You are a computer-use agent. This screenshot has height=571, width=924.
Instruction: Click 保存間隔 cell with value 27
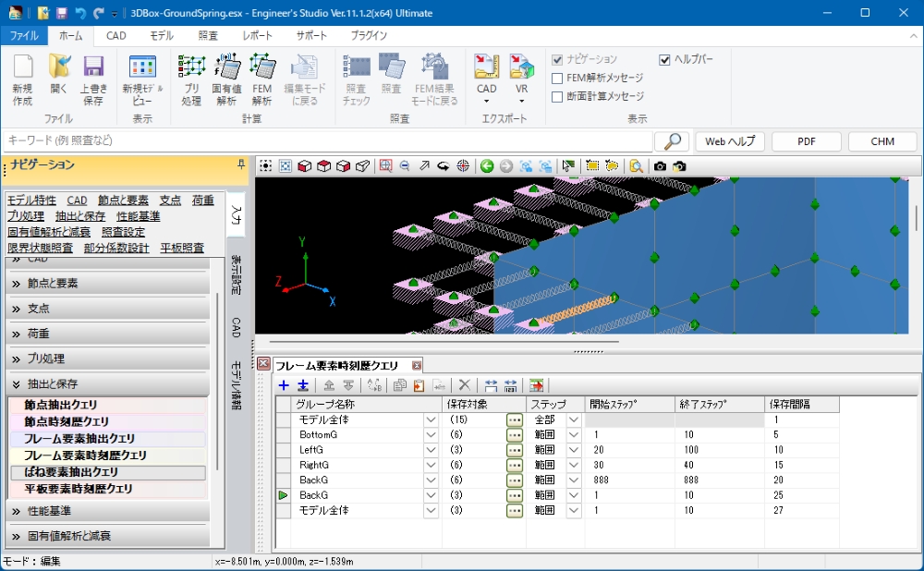click(801, 510)
